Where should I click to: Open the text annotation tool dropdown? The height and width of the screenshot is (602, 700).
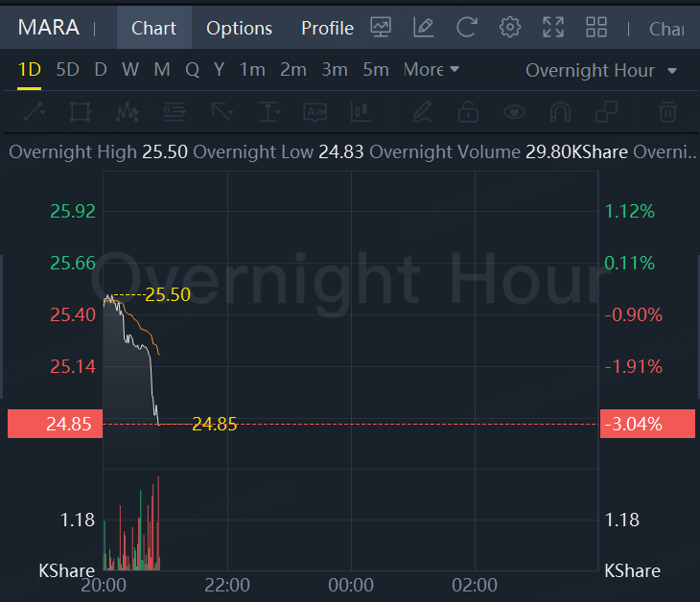point(269,112)
